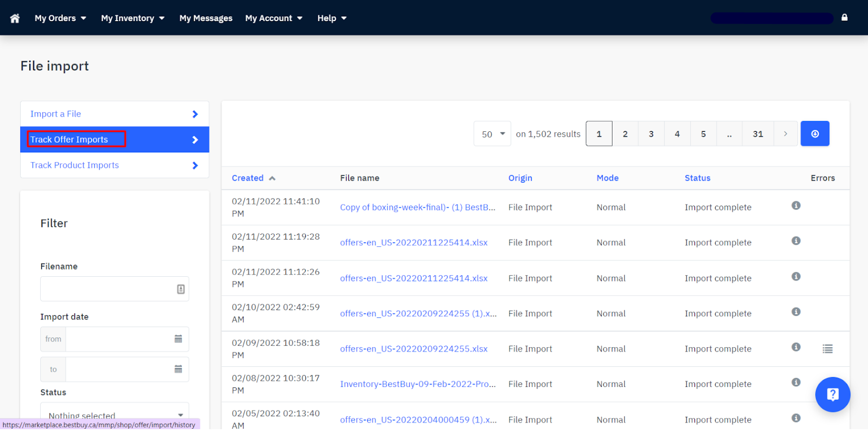The height and width of the screenshot is (433, 868).
Task: Open the My Account dropdown menu
Action: pyautogui.click(x=274, y=18)
